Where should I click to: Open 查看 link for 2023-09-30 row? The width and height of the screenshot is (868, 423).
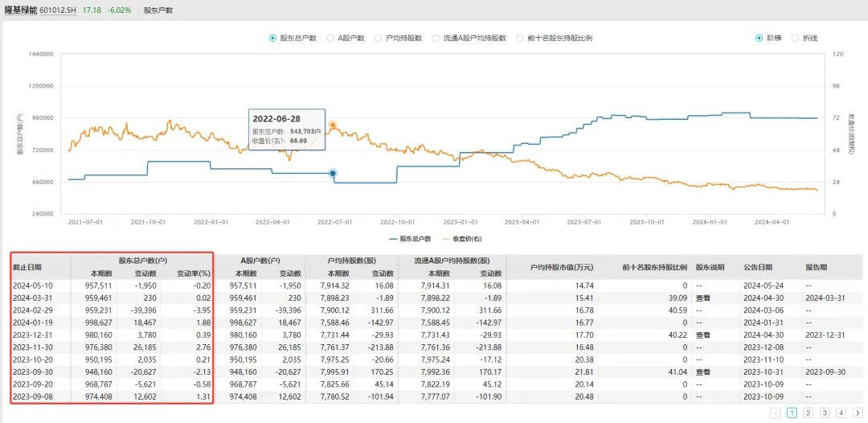(702, 372)
